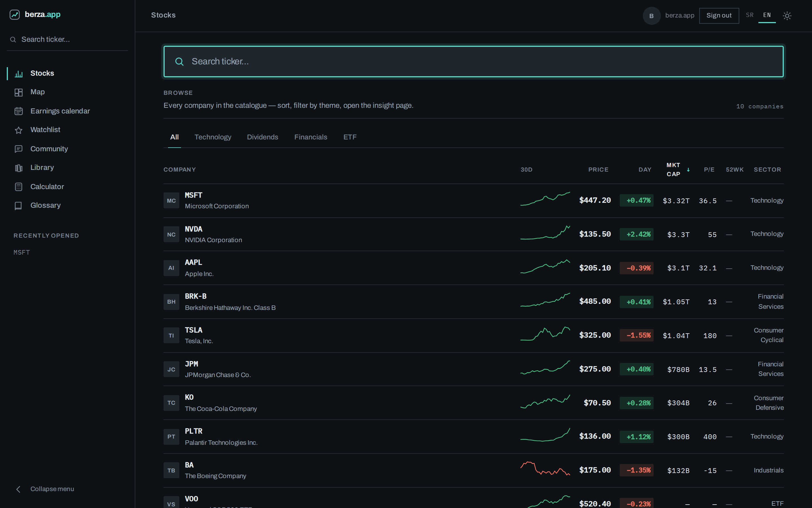Screen dimensions: 812x508
Task: Open the Map grid icon
Action: point(19,92)
